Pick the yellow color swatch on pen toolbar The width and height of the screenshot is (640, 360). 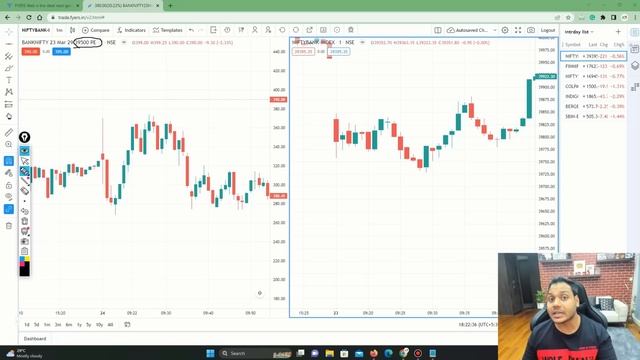pyautogui.click(x=27, y=259)
